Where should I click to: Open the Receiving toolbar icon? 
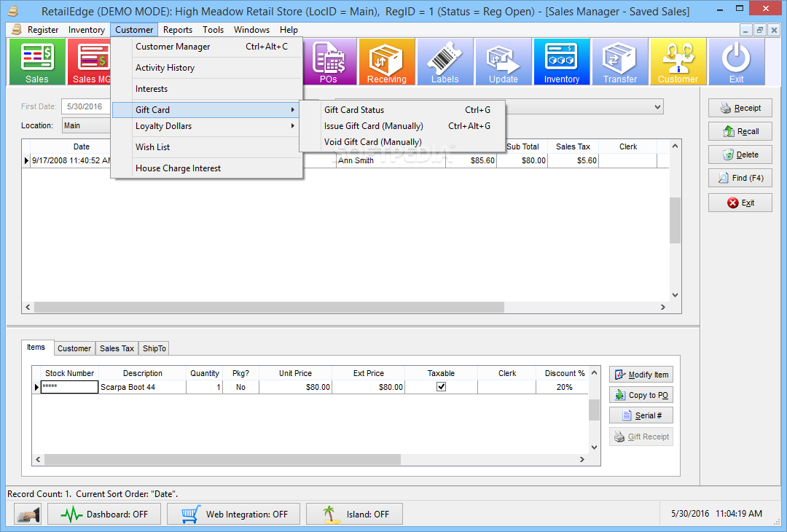coord(386,62)
